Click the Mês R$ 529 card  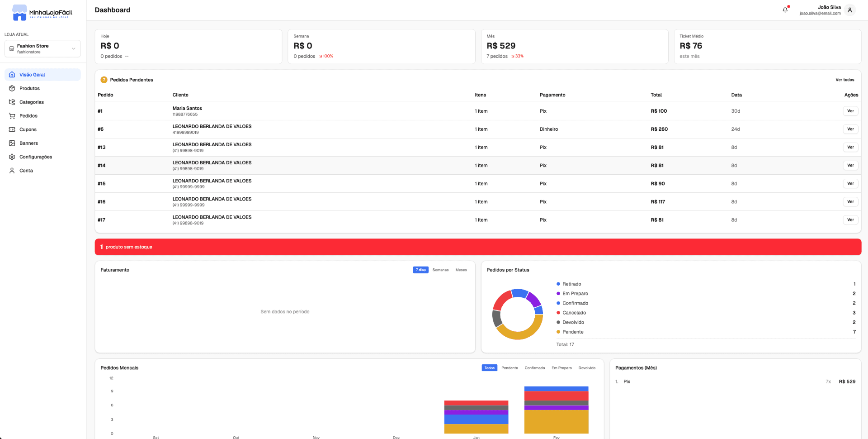click(574, 47)
